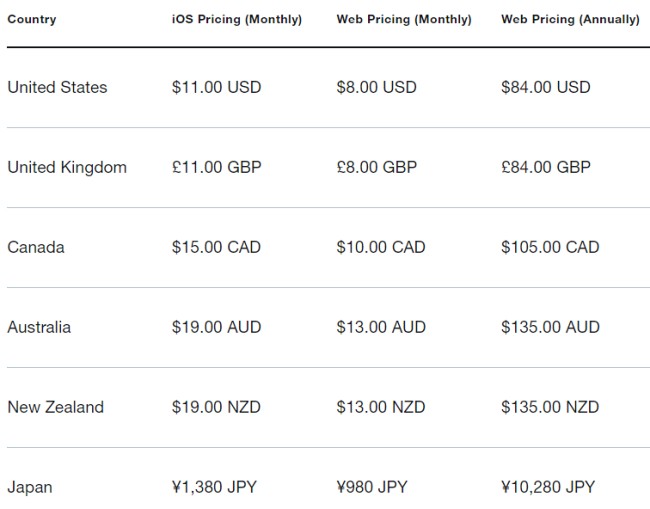Click the $84.00 USD annual price
Image resolution: width=650 pixels, height=509 pixels.
pos(546,87)
